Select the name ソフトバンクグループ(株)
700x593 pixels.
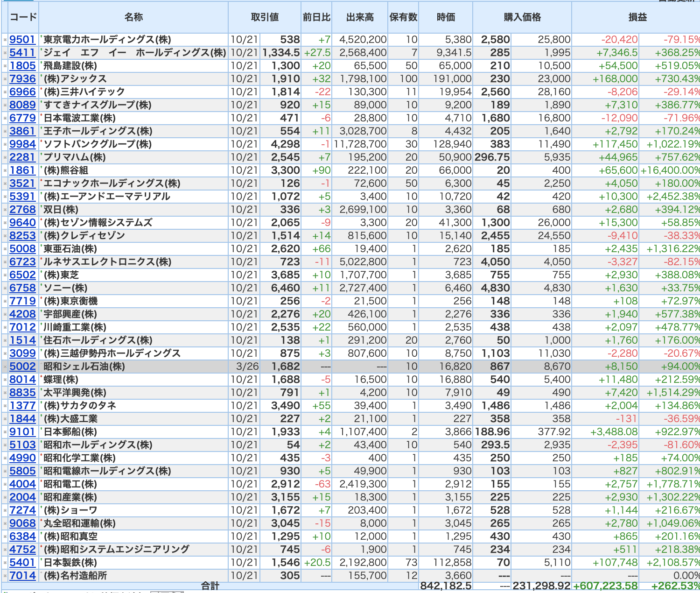[98, 144]
